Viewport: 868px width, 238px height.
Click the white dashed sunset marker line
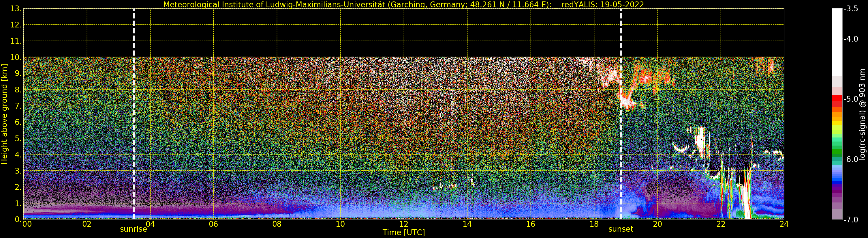(621, 114)
